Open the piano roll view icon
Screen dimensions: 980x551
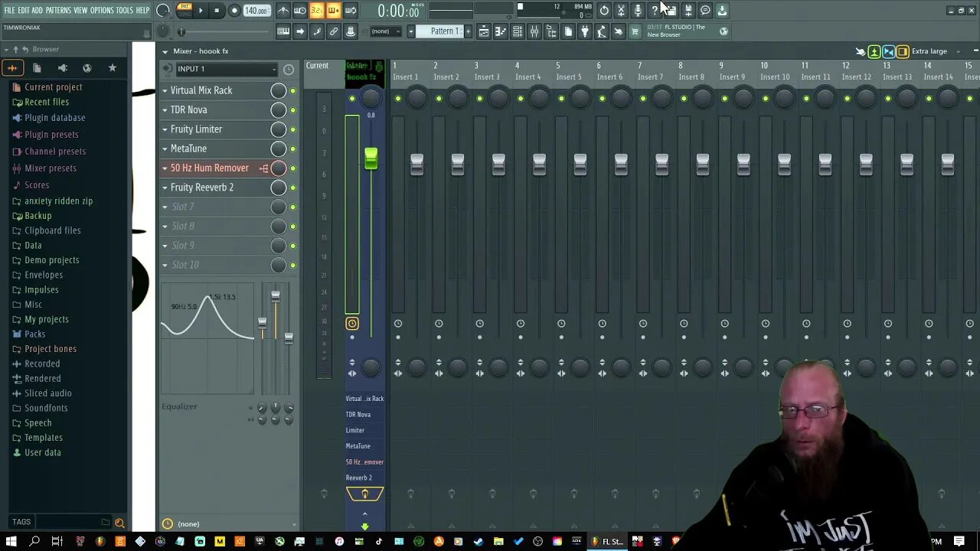501,31
